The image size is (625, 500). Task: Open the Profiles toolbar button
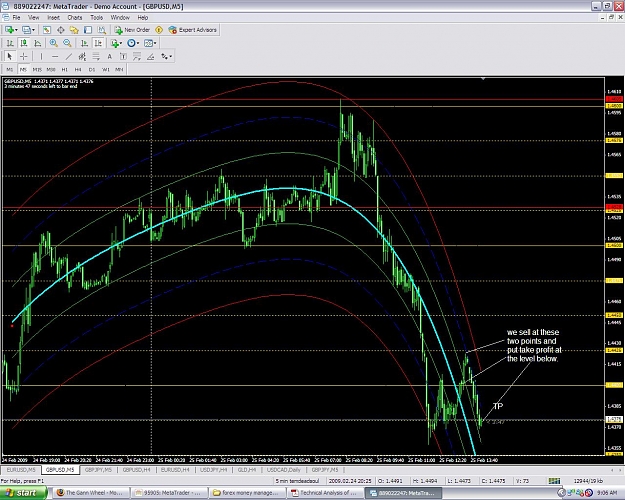pyautogui.click(x=26, y=30)
